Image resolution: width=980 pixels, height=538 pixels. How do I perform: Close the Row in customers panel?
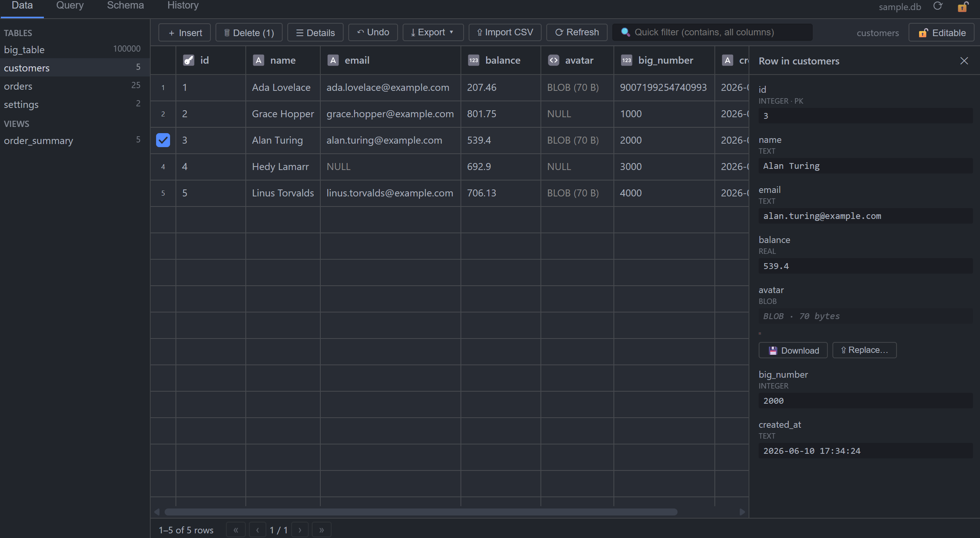point(964,61)
